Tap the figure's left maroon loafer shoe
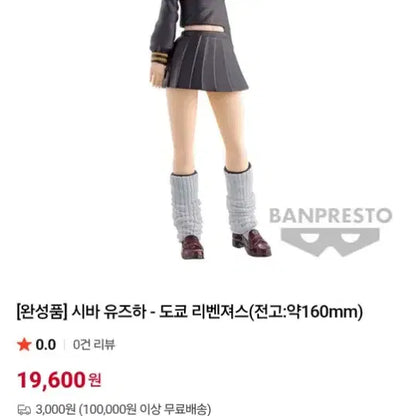 pos(192,247)
